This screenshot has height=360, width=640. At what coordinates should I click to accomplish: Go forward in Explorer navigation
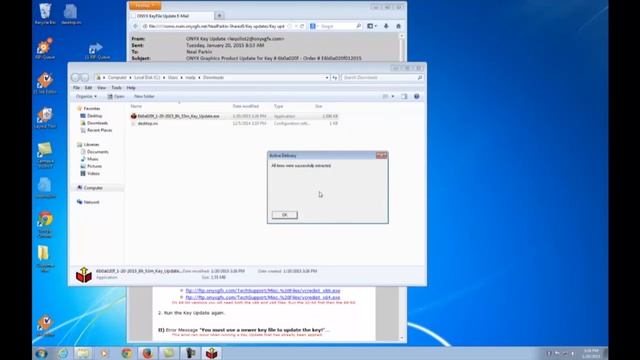(x=84, y=78)
